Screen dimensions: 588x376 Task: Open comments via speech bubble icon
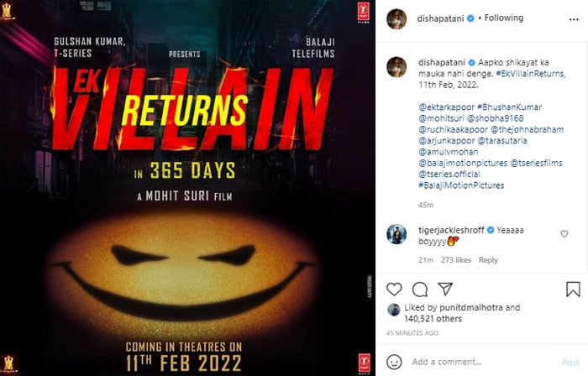pyautogui.click(x=420, y=289)
